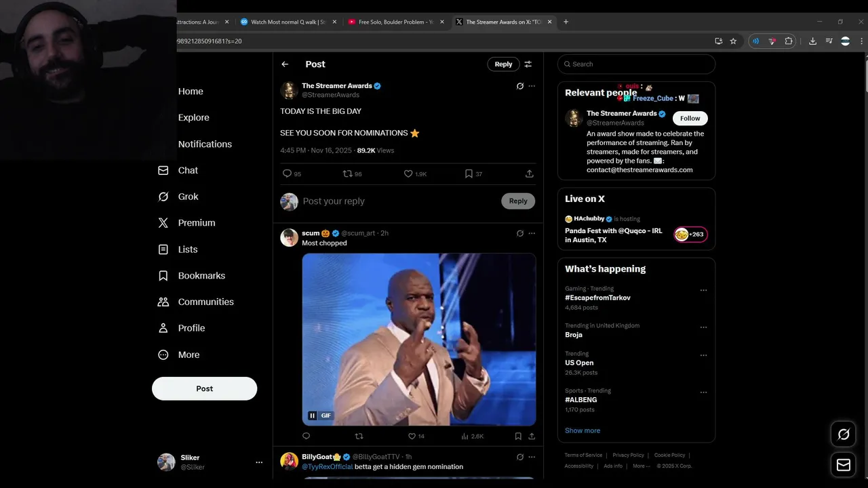868x488 pixels.
Task: Click the More circle icon in sidebar
Action: (x=163, y=354)
